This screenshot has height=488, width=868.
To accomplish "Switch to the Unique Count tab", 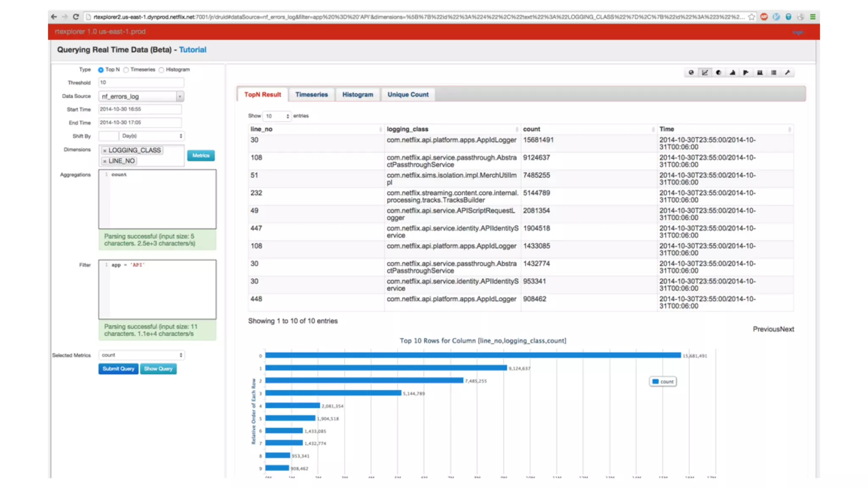I will [x=408, y=94].
